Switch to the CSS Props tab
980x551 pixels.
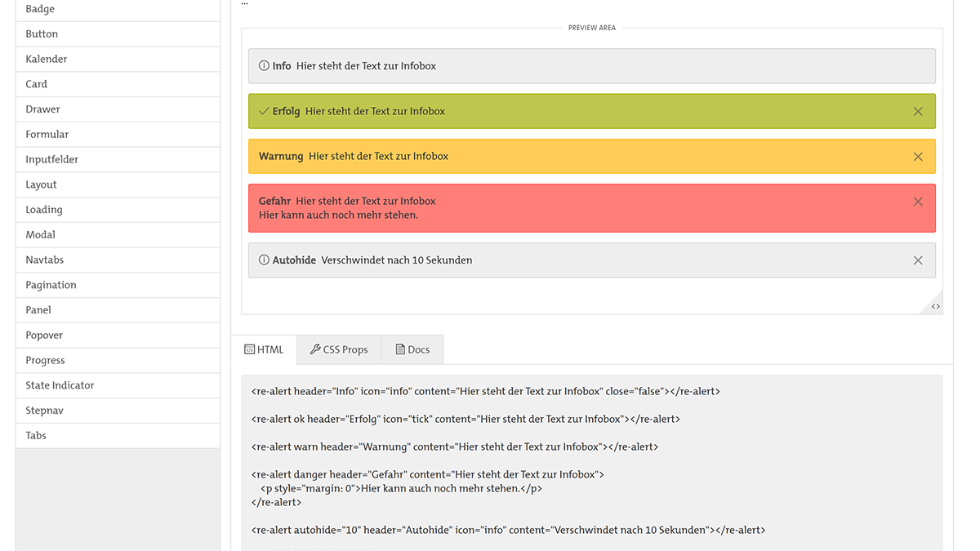[338, 349]
